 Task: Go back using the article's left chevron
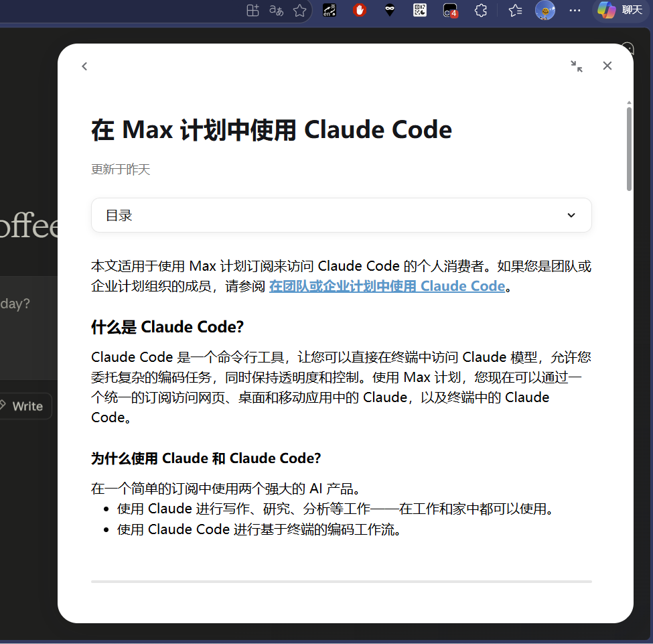coord(84,66)
